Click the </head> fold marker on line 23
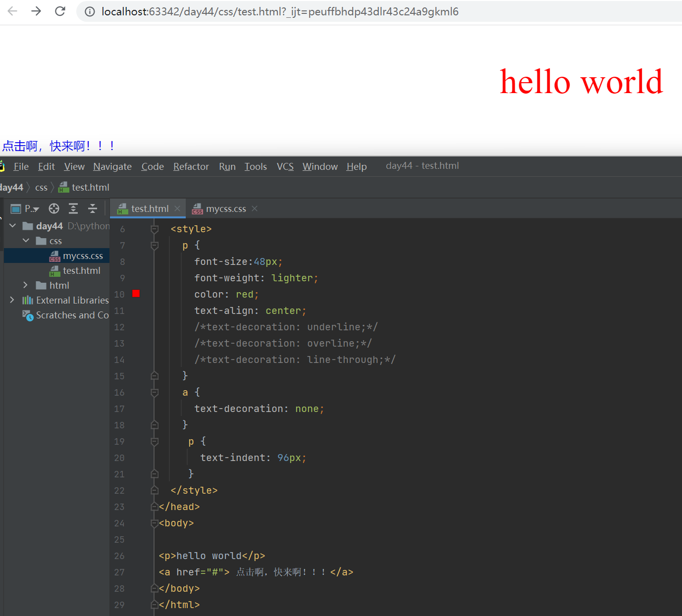Screen dimensions: 682x616 [155, 507]
